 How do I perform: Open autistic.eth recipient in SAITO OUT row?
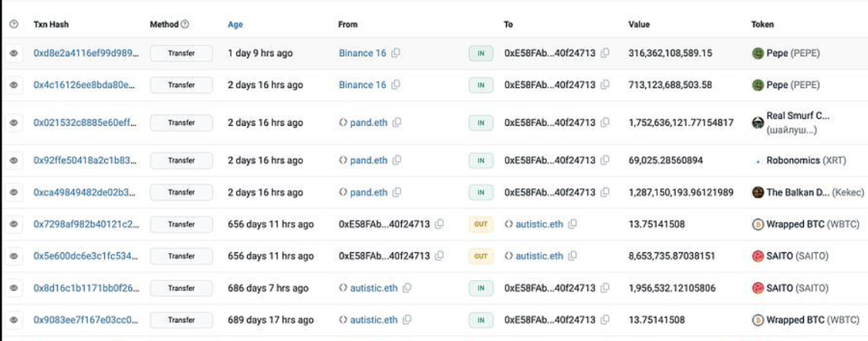(539, 256)
